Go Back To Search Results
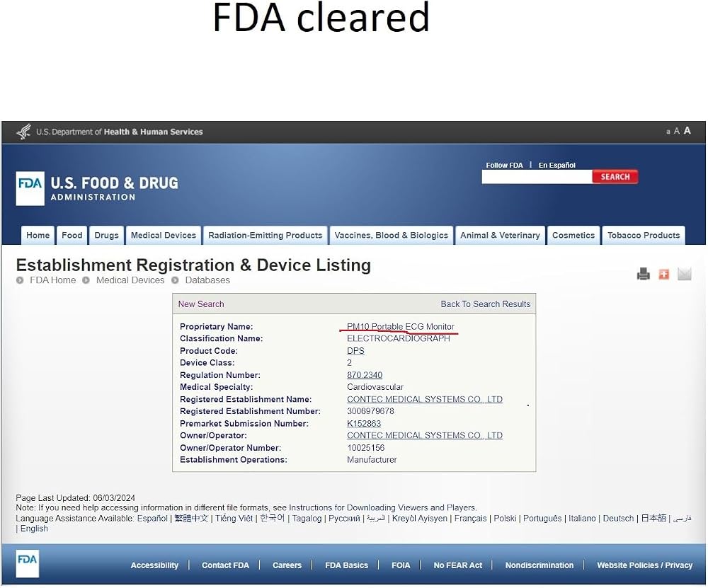The height and width of the screenshot is (588, 708). coord(486,304)
